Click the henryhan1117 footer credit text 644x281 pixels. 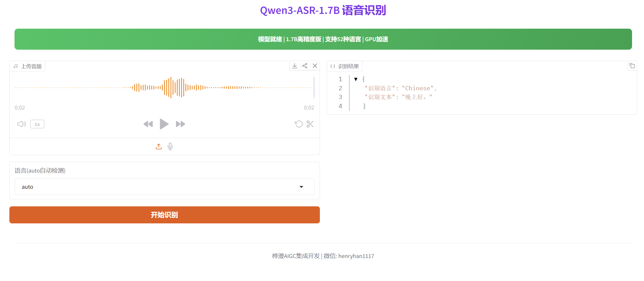click(x=356, y=256)
